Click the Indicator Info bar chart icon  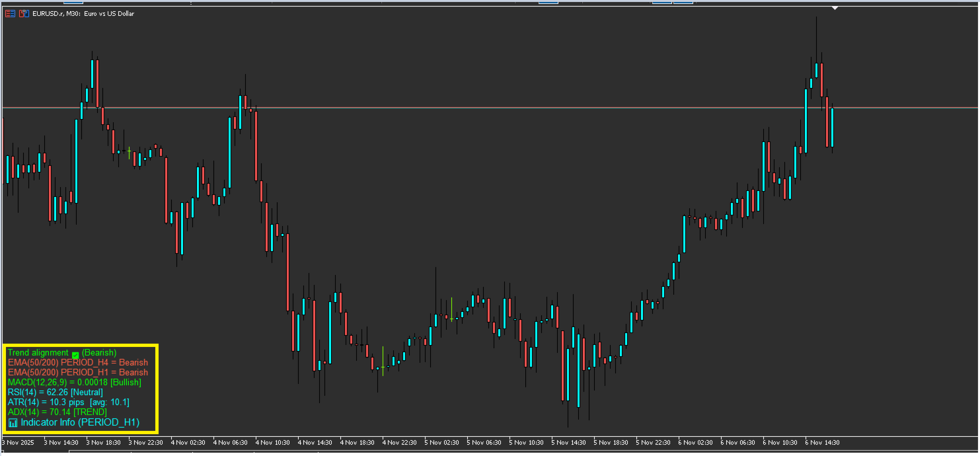[13, 422]
